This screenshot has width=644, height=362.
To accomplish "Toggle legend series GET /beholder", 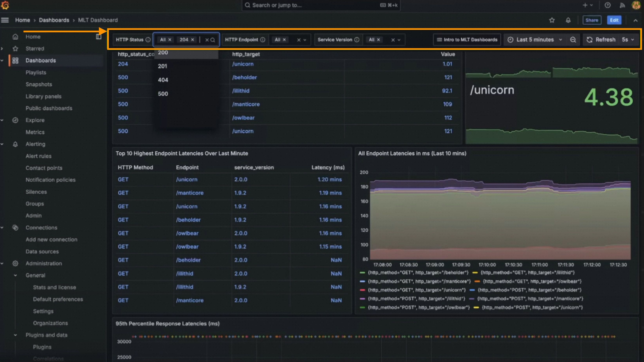I will pos(418,272).
